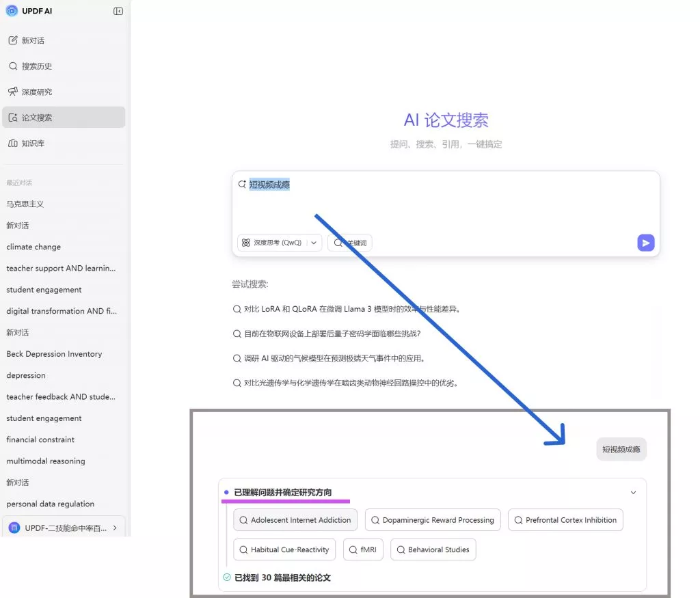This screenshot has height=598, width=700.
Task: Open 知识库 in the sidebar
Action: point(32,144)
